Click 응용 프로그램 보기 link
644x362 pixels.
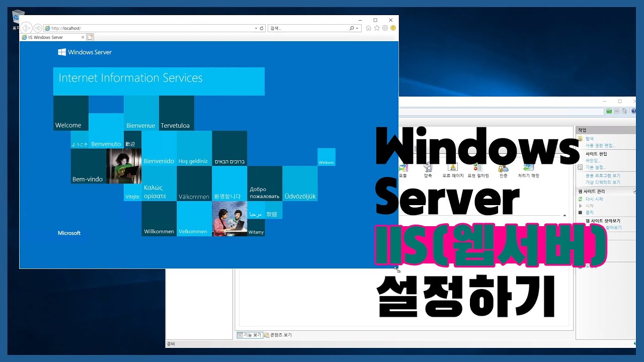[x=603, y=176]
